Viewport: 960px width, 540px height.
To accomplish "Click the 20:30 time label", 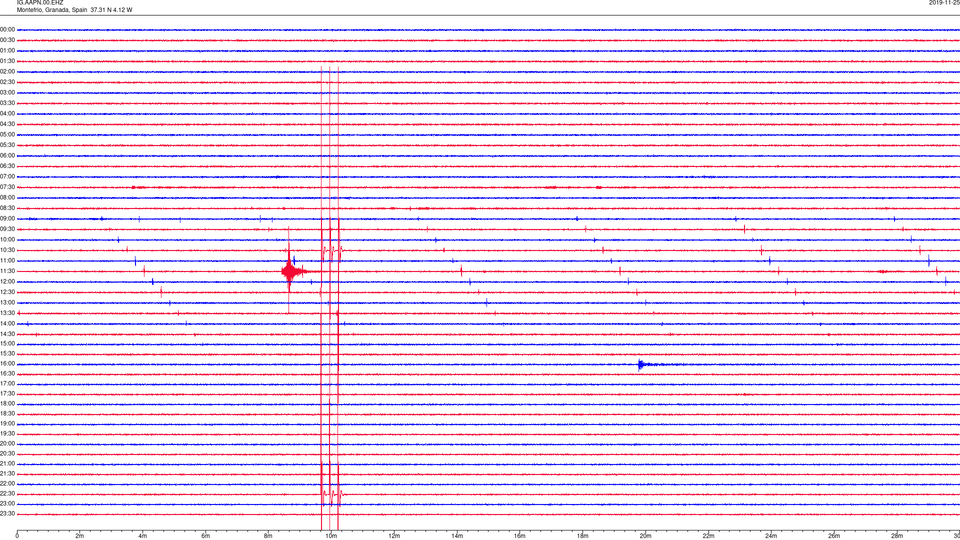I will point(7,454).
